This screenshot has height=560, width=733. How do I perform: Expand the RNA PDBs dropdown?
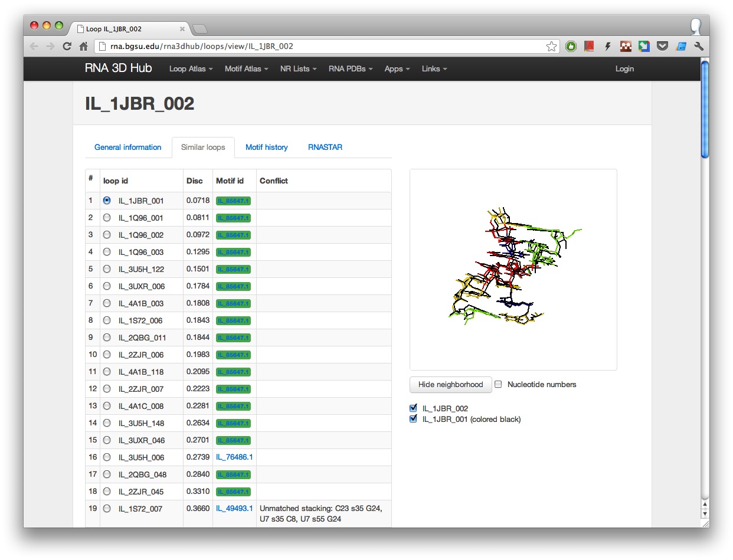tap(351, 69)
